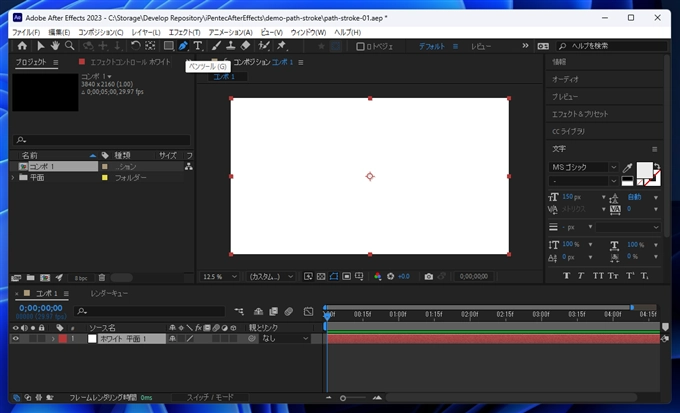Viewport: 680px width, 413px height.
Task: Click the white fill color swatch
Action: [645, 169]
